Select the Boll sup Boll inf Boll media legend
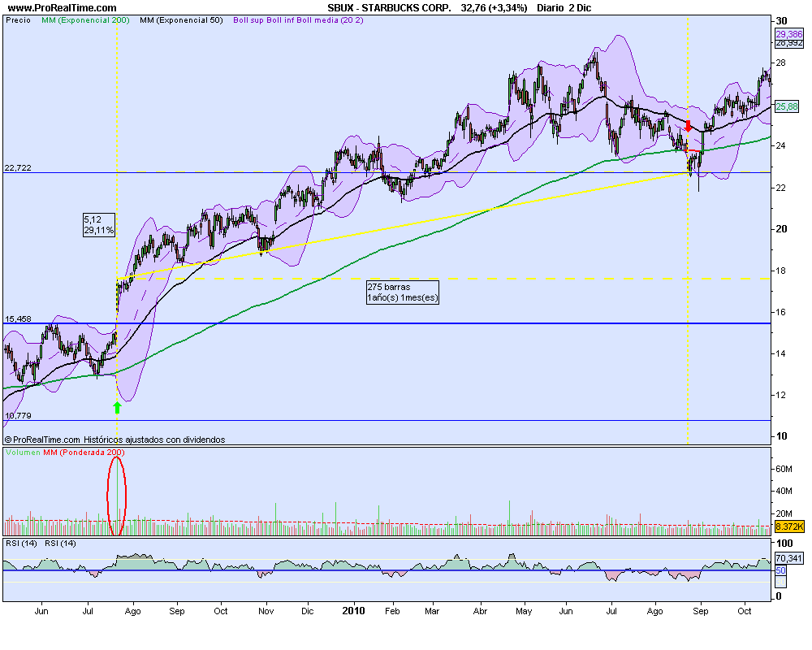 (298, 20)
